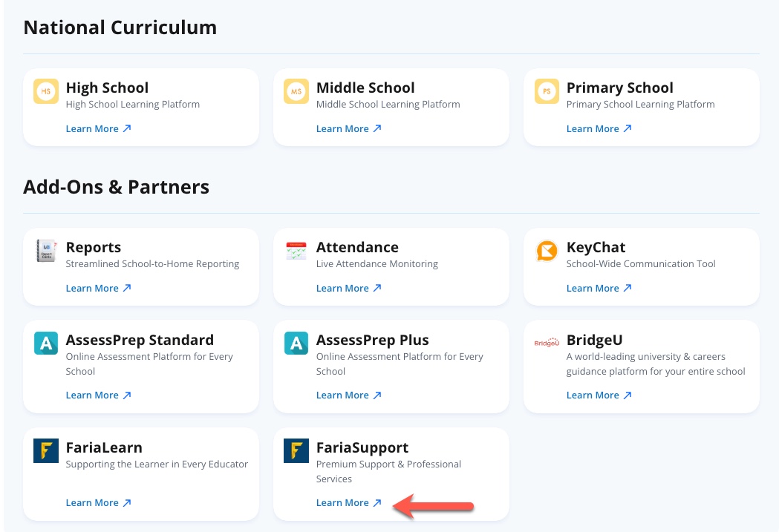Click 'A world-leading university & careers' description
The height and width of the screenshot is (532, 779).
pyautogui.click(x=656, y=364)
